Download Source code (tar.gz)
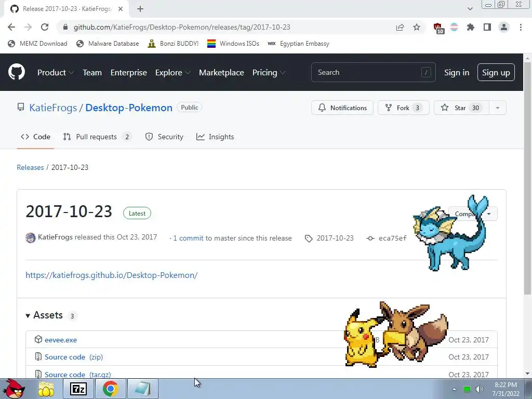This screenshot has height=399, width=532. point(78,375)
